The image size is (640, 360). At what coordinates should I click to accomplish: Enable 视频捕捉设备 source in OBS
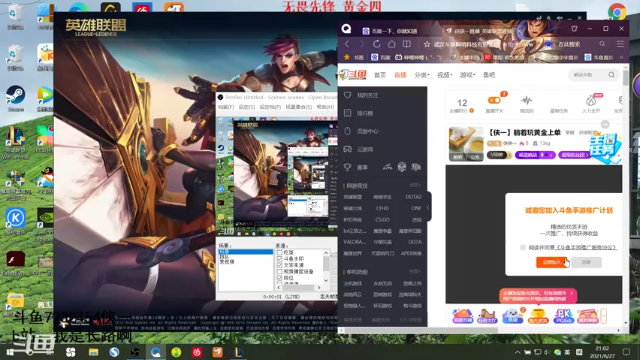pyautogui.click(x=280, y=271)
